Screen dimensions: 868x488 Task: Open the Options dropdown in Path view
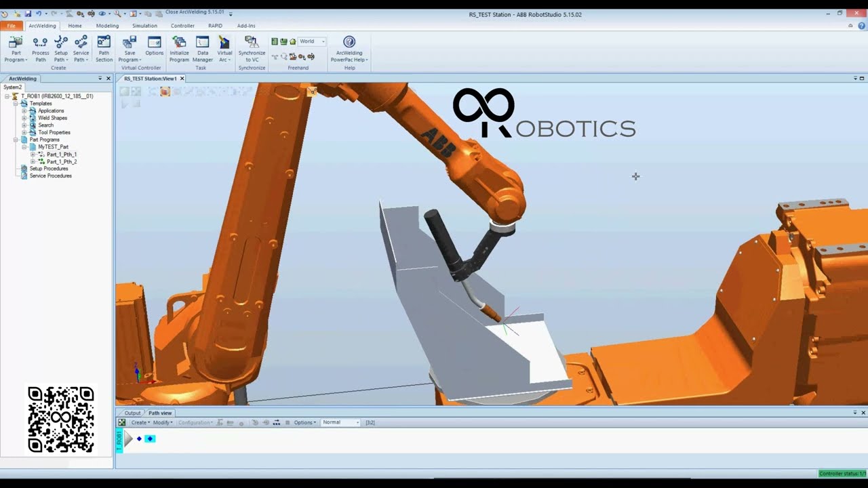point(305,422)
